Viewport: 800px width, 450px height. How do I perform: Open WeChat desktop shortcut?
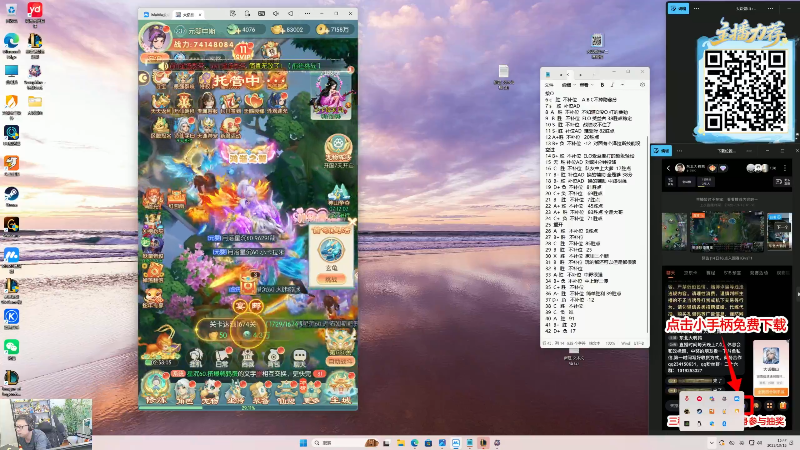coord(11,349)
